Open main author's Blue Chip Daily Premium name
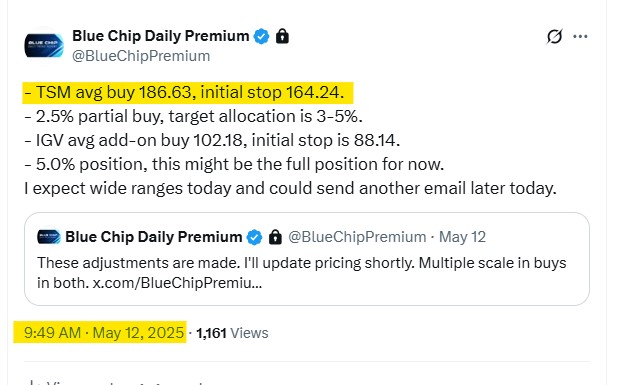 click(161, 36)
